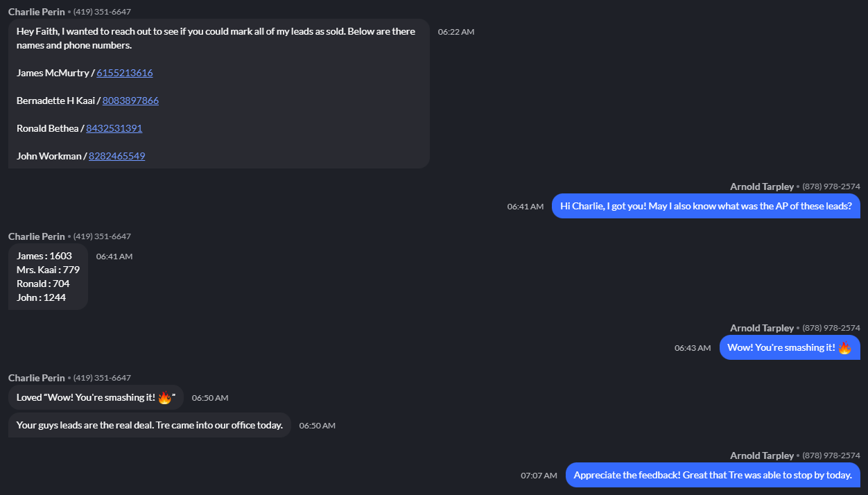Click James McMurtry's phone number 6155213616

pyautogui.click(x=125, y=73)
